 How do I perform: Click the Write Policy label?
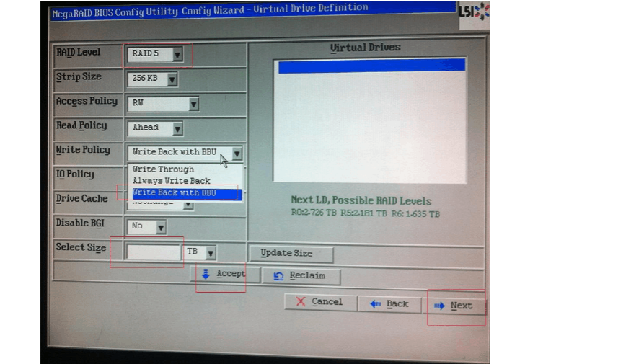pos(83,150)
